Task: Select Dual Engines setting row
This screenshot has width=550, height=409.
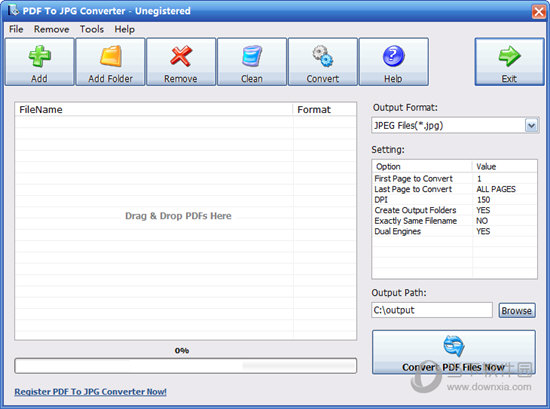Action: coord(454,231)
